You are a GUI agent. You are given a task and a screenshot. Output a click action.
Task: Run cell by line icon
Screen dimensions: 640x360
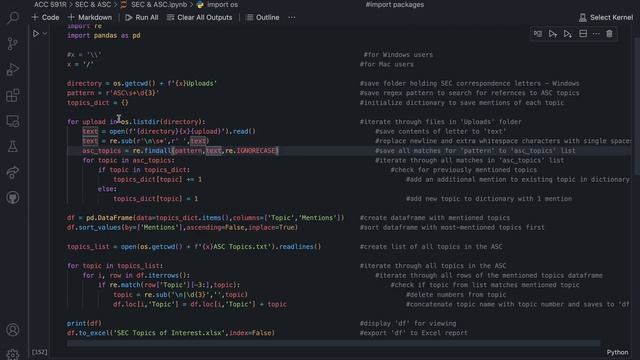point(538,34)
